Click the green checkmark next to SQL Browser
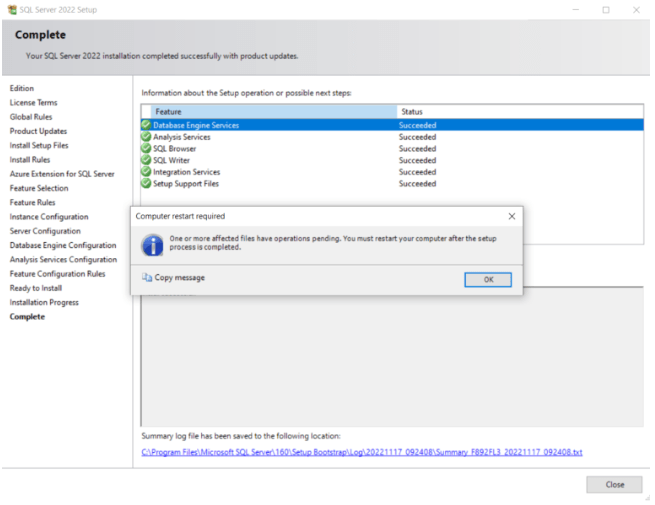655x505 pixels. [x=146, y=149]
